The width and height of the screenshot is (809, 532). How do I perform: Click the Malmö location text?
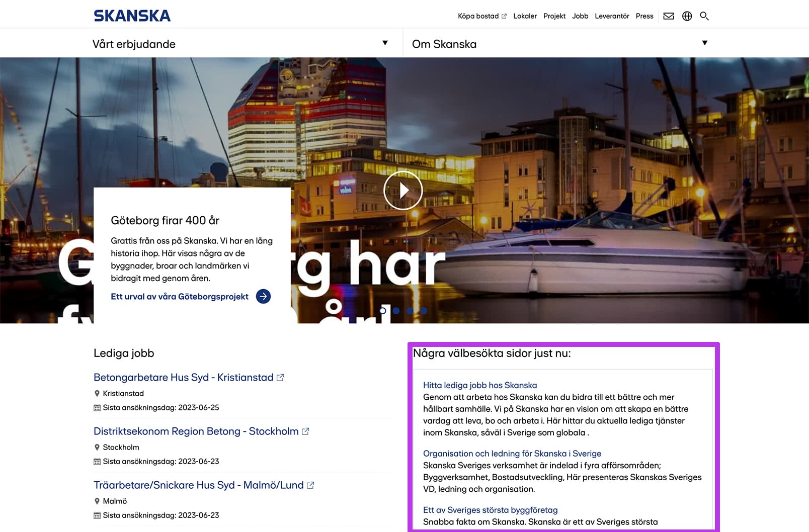[115, 501]
